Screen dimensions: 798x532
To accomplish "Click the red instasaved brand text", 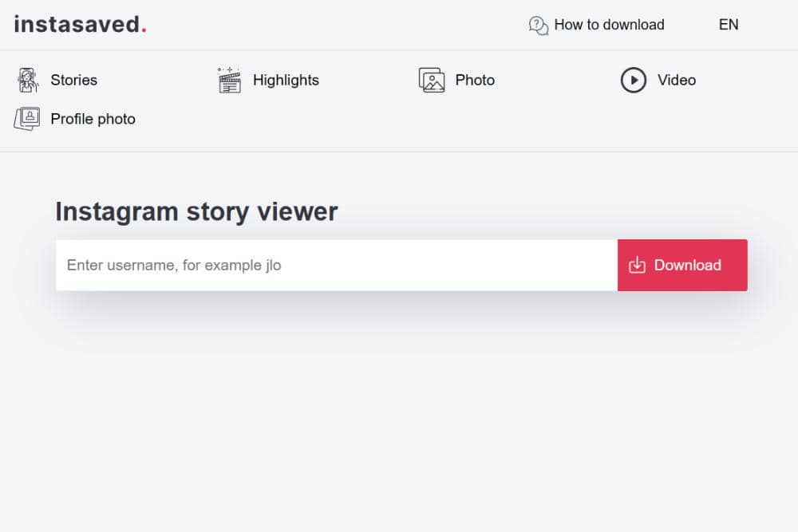I will (76, 24).
